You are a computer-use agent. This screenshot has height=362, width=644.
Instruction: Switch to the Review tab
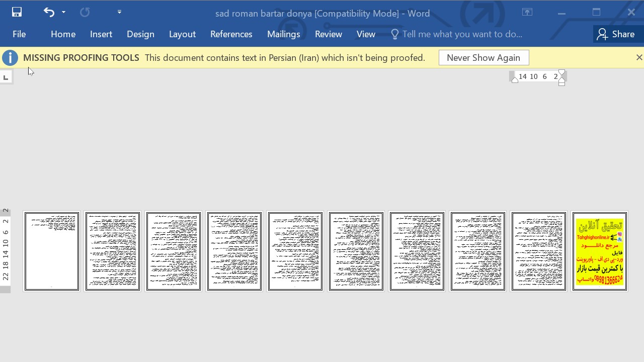click(x=328, y=34)
